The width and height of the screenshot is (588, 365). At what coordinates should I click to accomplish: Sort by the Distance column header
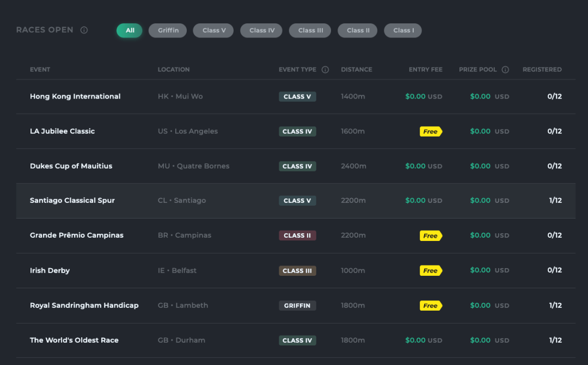coord(356,70)
